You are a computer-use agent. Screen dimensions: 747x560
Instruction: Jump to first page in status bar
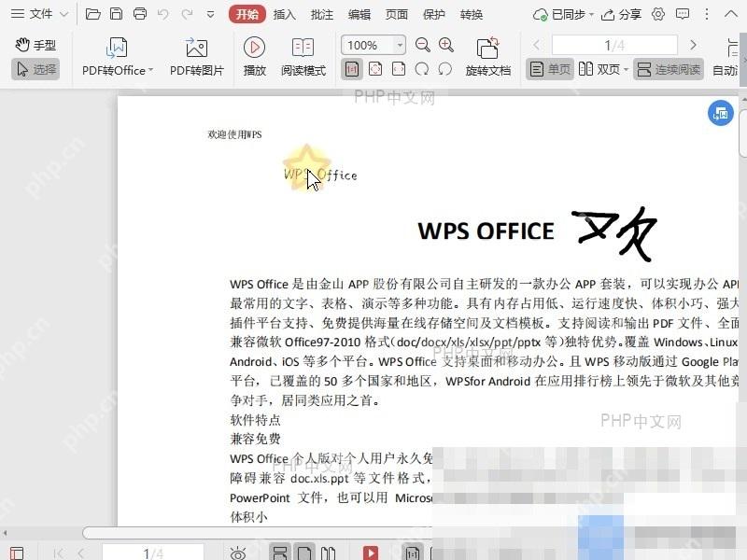point(58,553)
